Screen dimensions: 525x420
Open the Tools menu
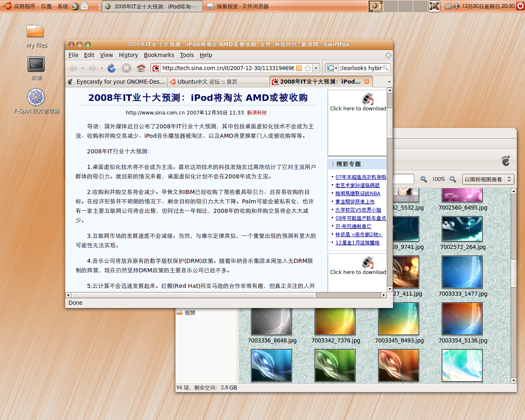(187, 55)
